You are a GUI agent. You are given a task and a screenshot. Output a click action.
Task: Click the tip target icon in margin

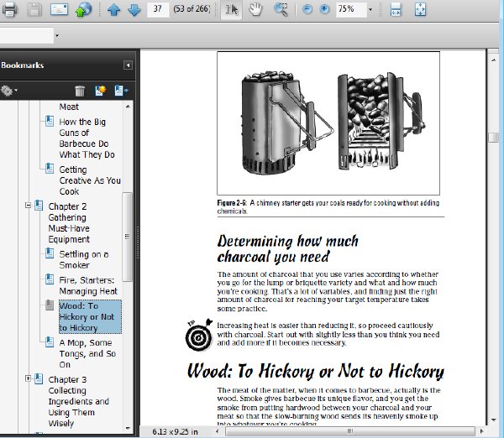pos(199,334)
